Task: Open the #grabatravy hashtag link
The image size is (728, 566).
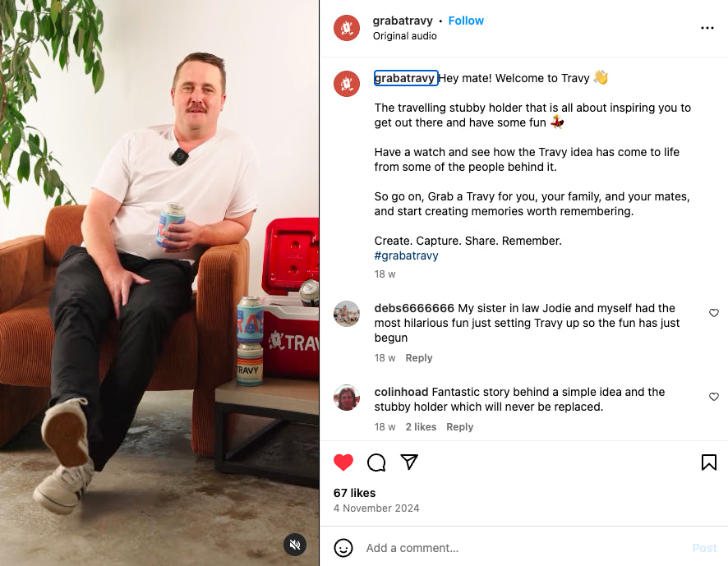Action: coord(406,255)
